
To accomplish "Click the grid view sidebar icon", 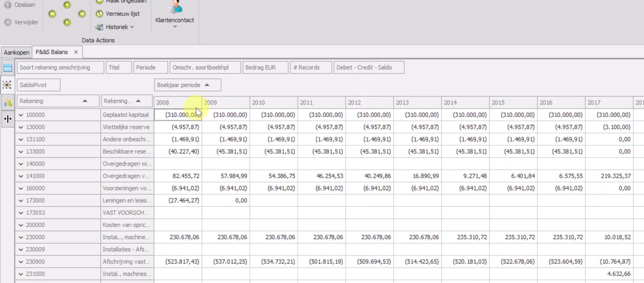I will pos(8,68).
